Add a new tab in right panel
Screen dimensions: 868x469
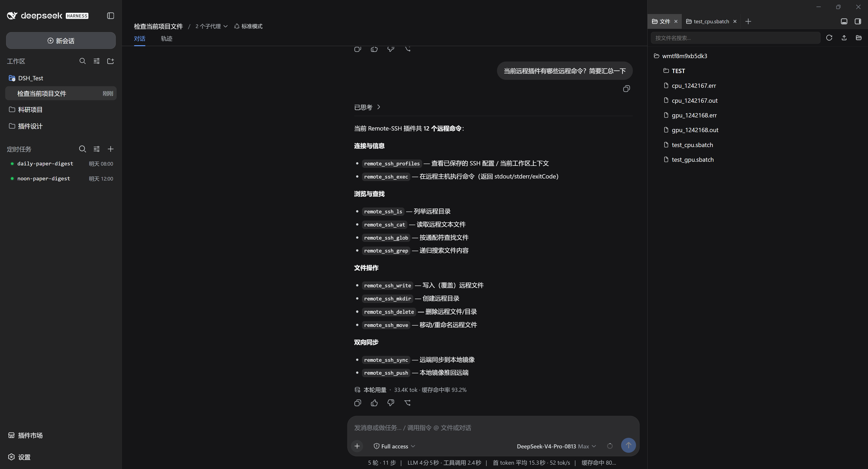click(748, 21)
